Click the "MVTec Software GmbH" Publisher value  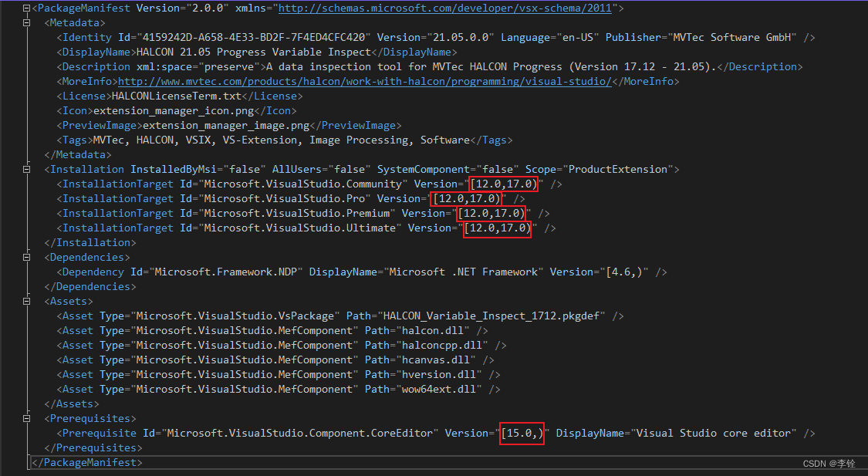pos(732,38)
